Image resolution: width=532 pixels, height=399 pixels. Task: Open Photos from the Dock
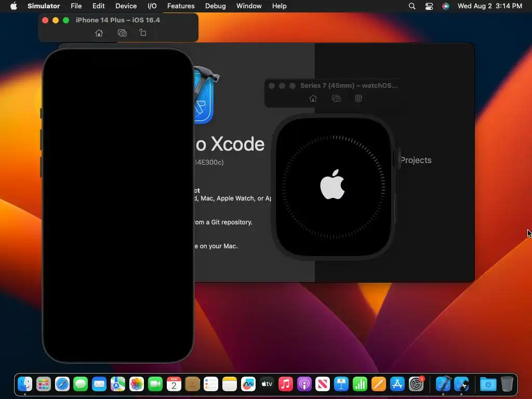(137, 384)
